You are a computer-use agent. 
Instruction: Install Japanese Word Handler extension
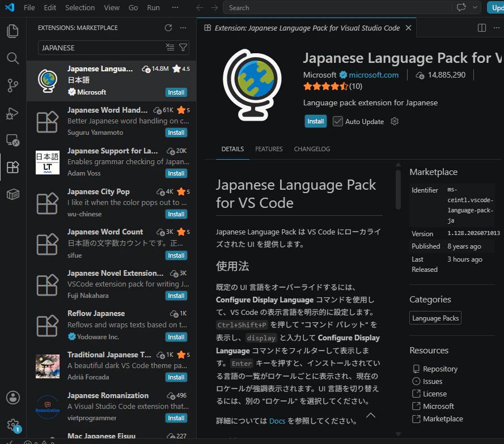176,133
